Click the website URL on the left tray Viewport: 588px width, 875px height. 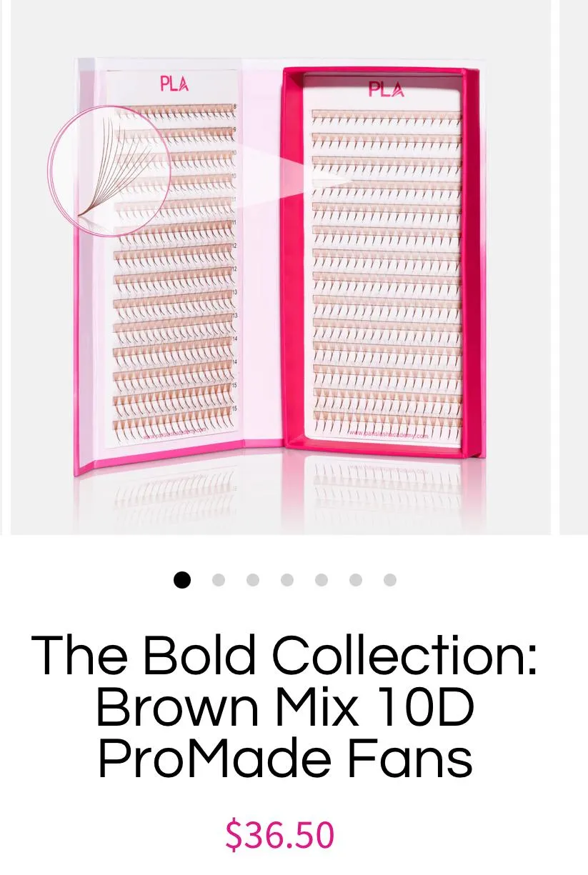(174, 434)
